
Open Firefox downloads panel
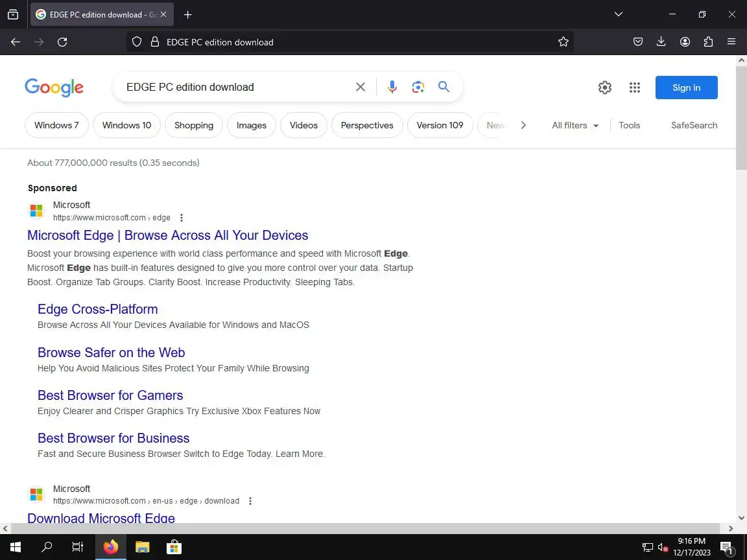(x=661, y=42)
